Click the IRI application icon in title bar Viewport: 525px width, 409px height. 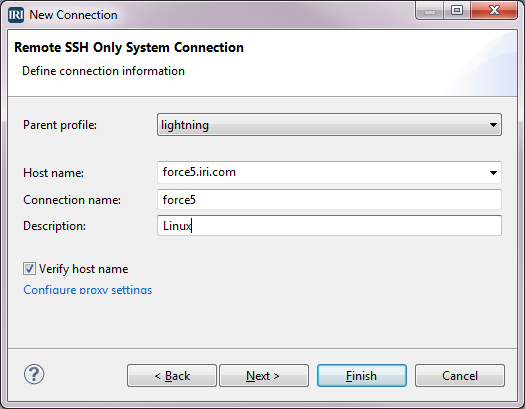(16, 15)
